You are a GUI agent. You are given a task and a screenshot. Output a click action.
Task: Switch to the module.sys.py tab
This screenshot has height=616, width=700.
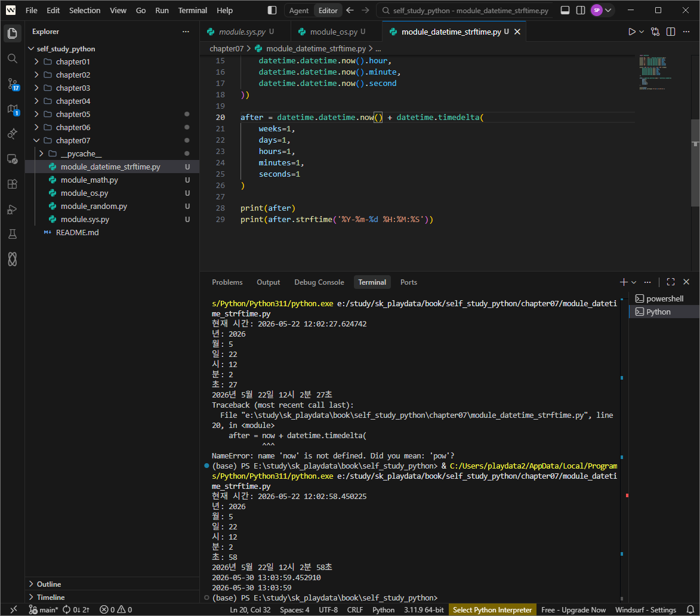241,32
